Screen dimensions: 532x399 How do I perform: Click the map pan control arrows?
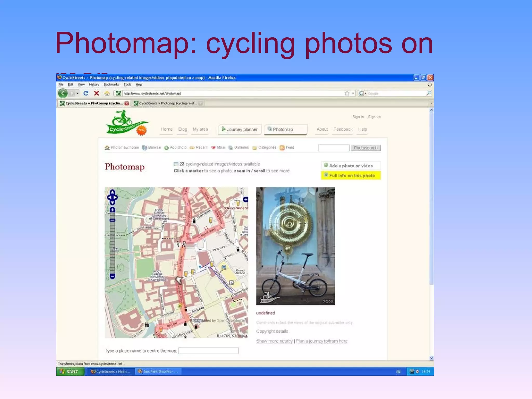click(112, 197)
